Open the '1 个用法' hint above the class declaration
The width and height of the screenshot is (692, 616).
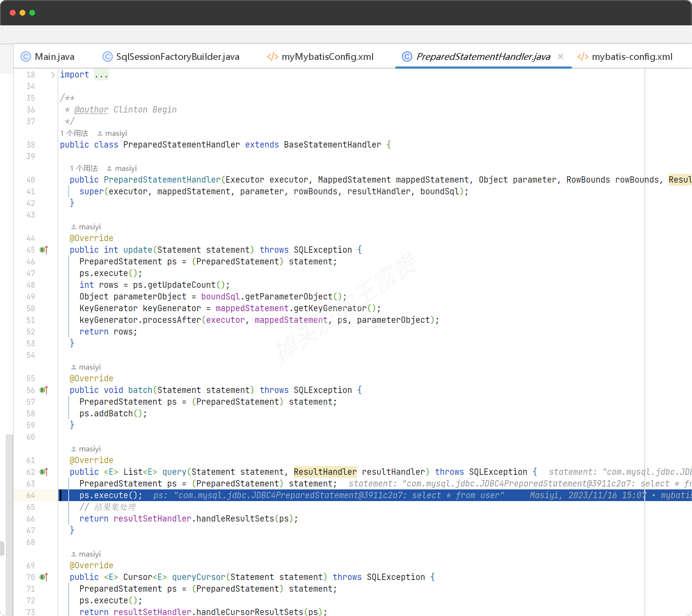74,133
